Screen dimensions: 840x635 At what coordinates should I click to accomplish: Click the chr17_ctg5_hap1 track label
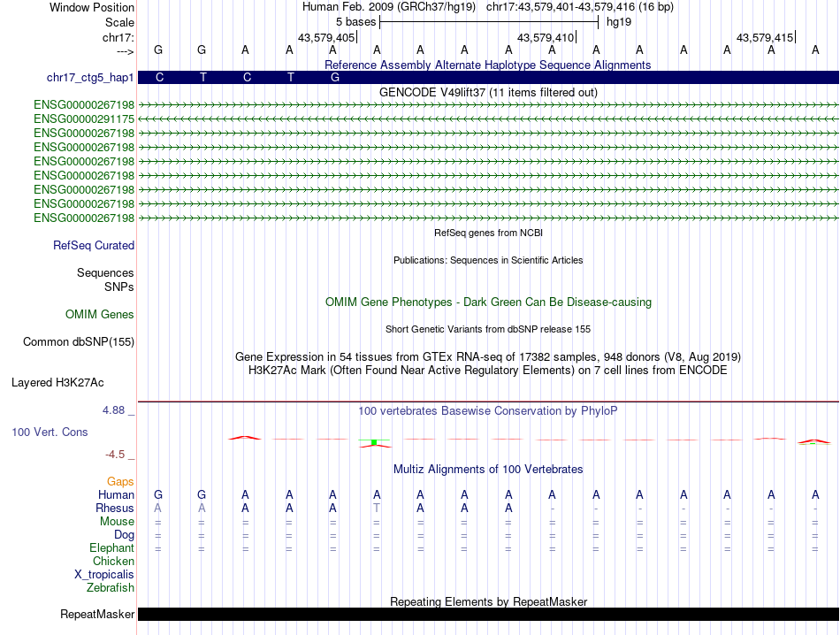90,78
